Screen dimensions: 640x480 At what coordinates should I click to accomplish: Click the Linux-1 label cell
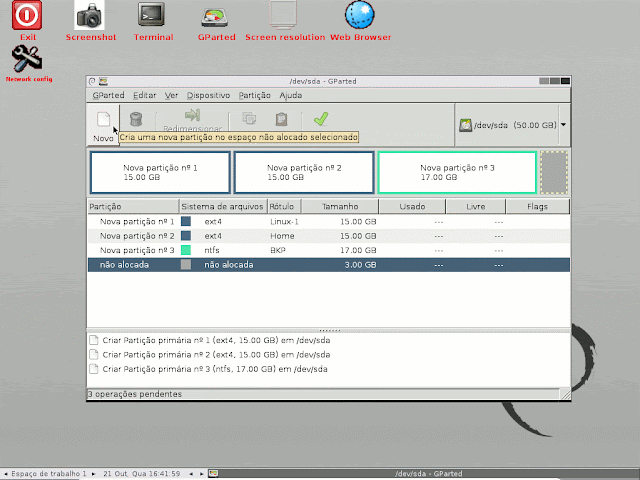[x=284, y=222]
